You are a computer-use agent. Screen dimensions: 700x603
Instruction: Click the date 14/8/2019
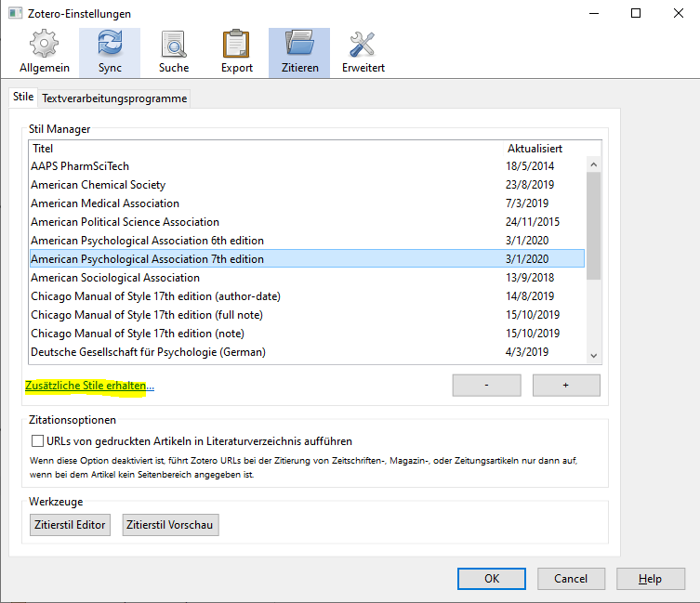pyautogui.click(x=530, y=295)
